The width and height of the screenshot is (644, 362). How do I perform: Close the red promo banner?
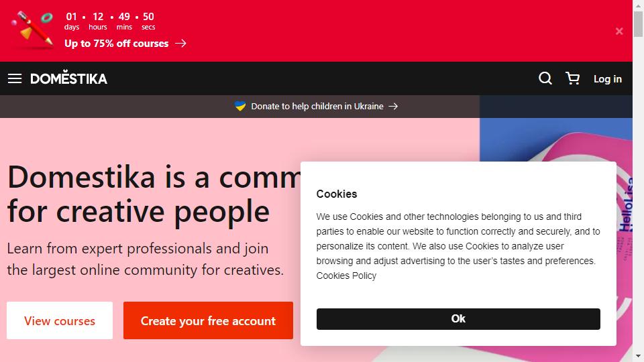click(619, 32)
